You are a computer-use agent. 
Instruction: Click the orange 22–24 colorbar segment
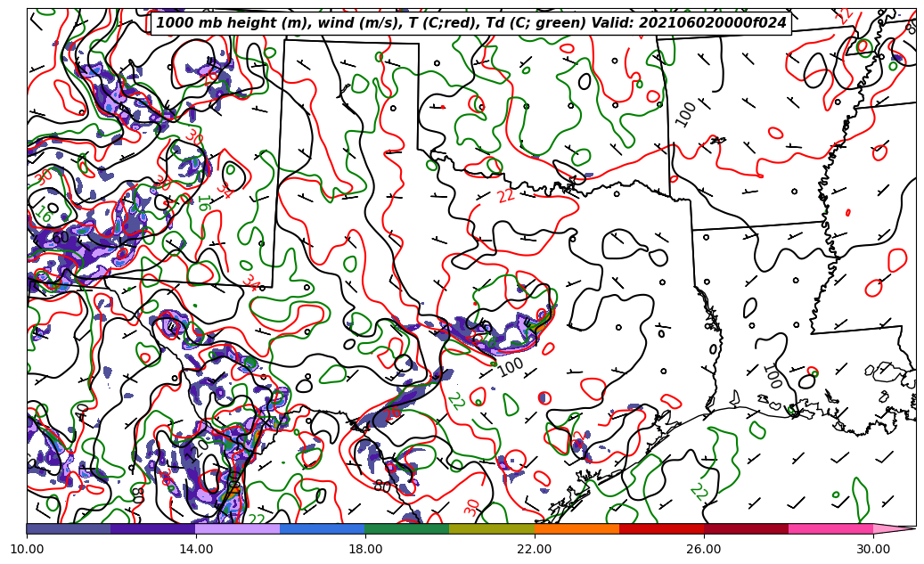[x=576, y=528]
